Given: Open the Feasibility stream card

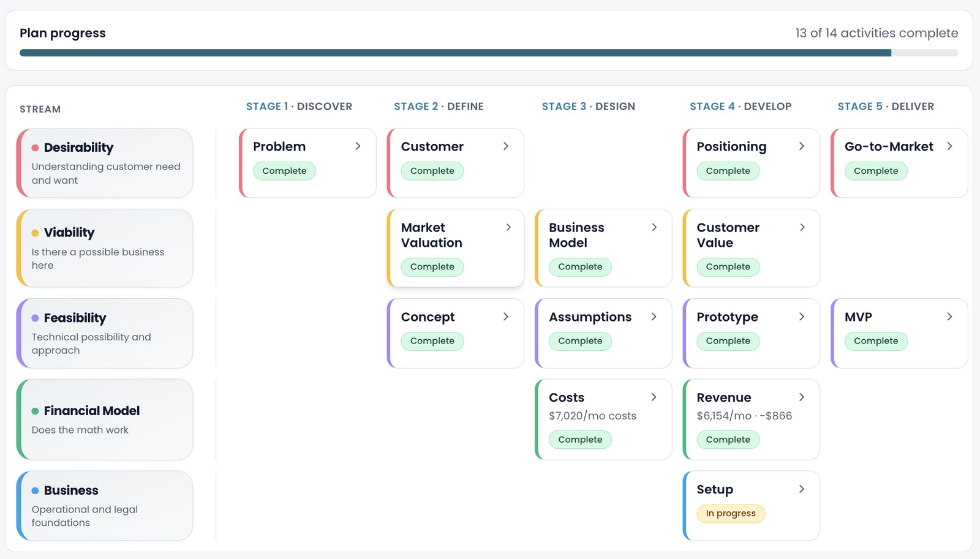Looking at the screenshot, I should coord(105,333).
